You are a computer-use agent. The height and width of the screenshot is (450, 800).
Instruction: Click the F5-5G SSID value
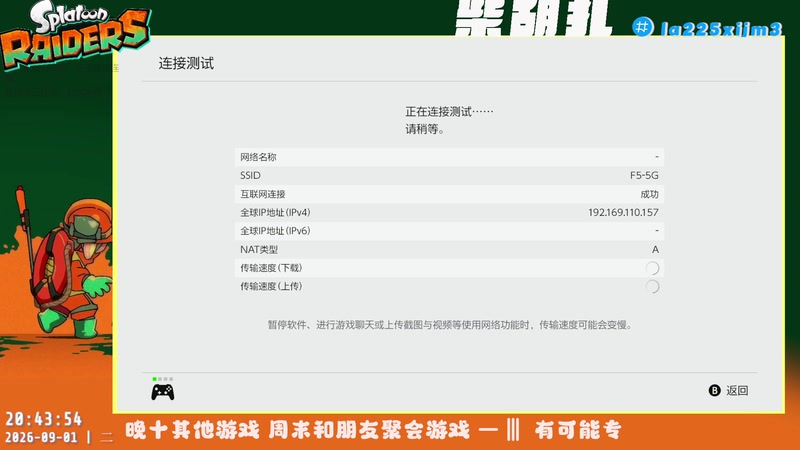click(644, 176)
